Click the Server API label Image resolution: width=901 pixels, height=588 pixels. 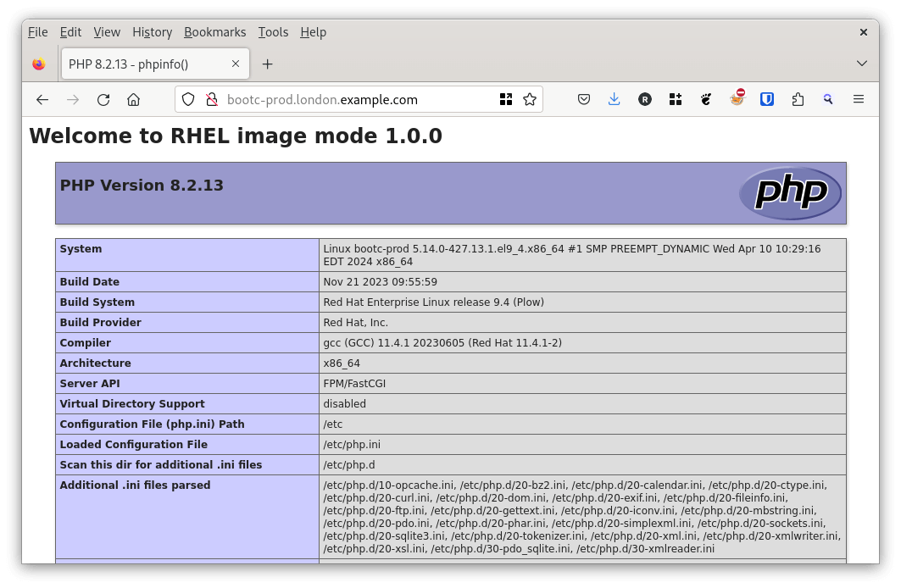(90, 384)
